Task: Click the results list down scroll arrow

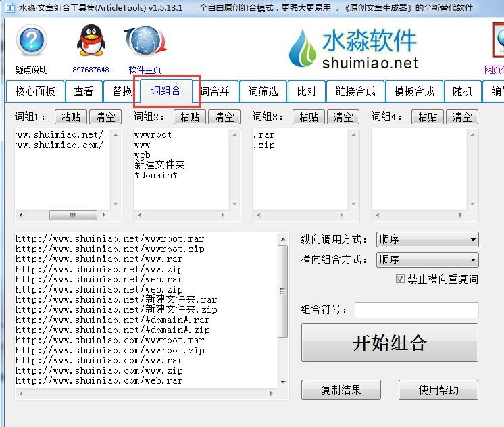Action: 283,382
